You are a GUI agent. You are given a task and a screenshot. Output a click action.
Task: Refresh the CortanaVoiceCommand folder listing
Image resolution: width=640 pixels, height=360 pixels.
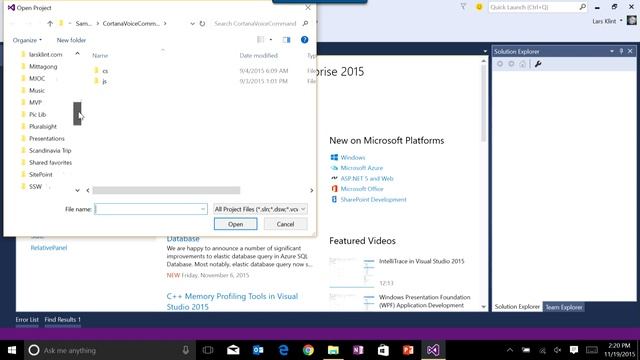pyautogui.click(x=202, y=24)
